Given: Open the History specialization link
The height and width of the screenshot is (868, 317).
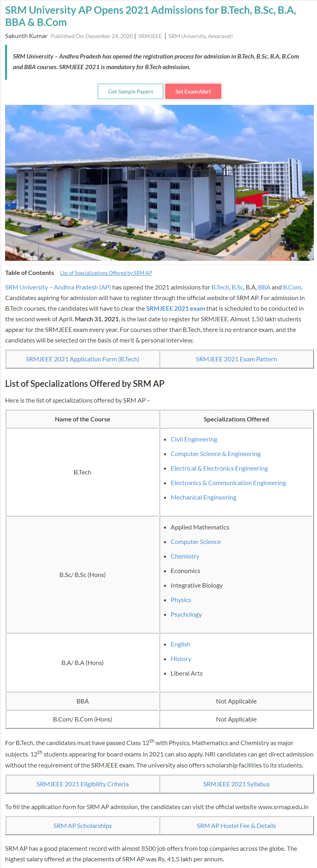Looking at the screenshot, I should pos(181,659).
